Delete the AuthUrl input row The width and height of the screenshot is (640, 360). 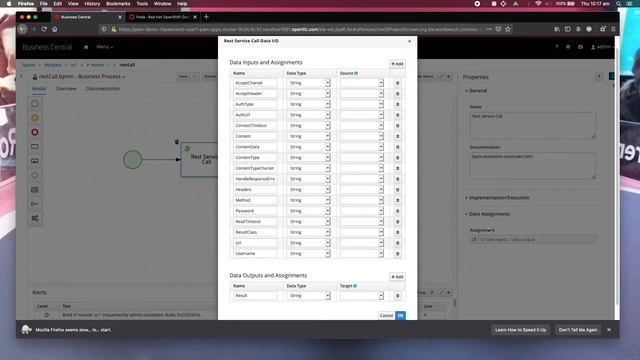coord(397,115)
